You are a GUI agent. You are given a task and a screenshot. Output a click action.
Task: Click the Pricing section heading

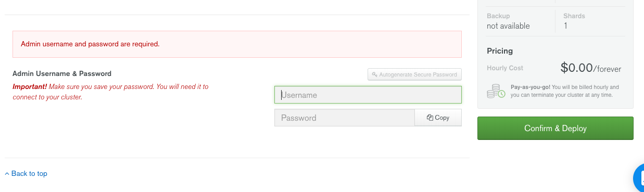pyautogui.click(x=500, y=51)
